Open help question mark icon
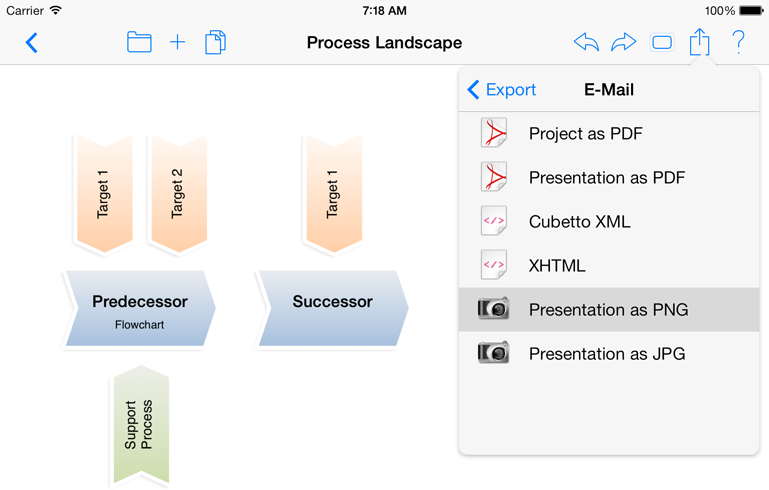 [738, 42]
